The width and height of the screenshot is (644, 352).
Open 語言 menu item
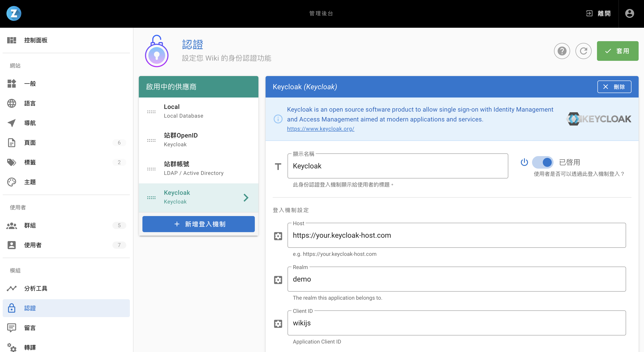pyautogui.click(x=66, y=103)
